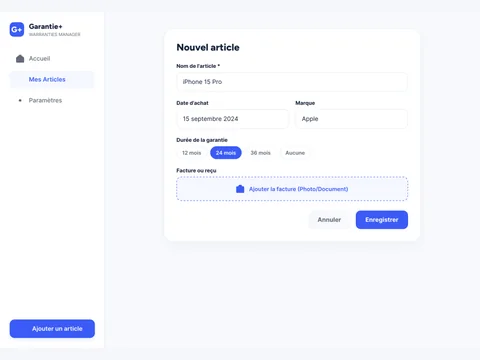Click the Garantie+ G+ logo icon
480x360 pixels.
pyautogui.click(x=17, y=29)
